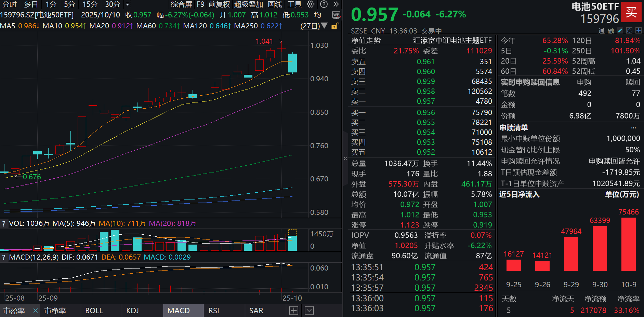Toggle the orange lock icon near 27日
Screen dimensions: 644x317
(x=334, y=26)
